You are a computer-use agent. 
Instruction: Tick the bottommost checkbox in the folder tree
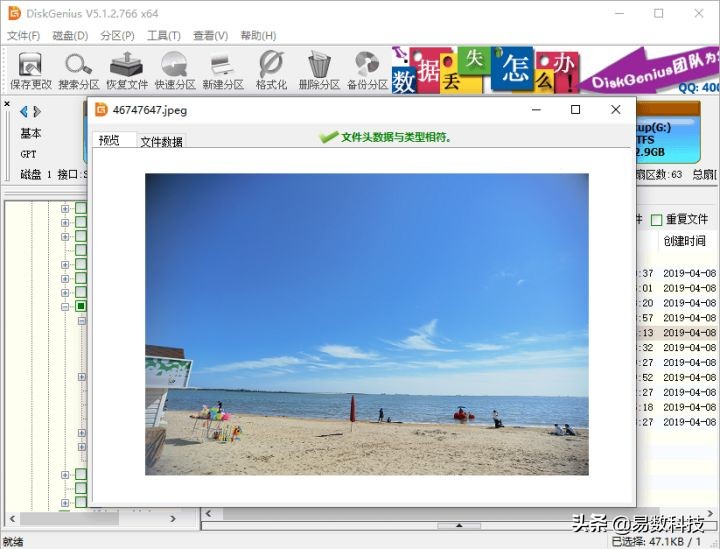point(81,502)
